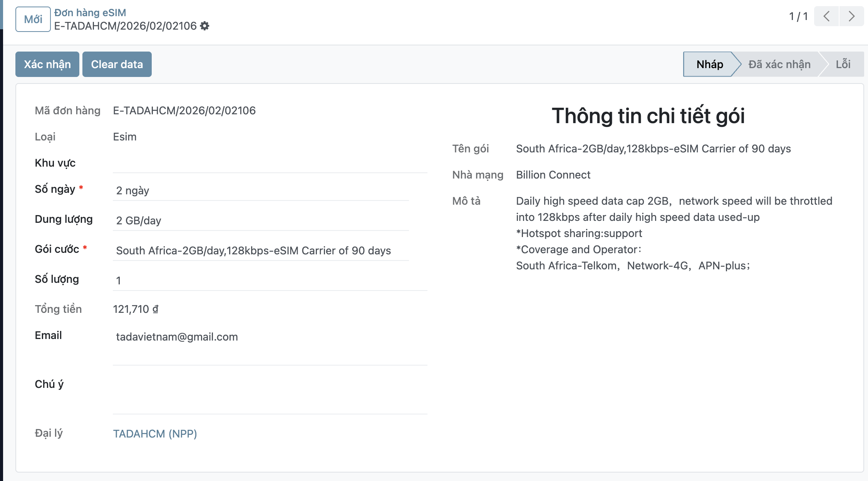
Task: Click the Clear data button
Action: click(x=117, y=64)
